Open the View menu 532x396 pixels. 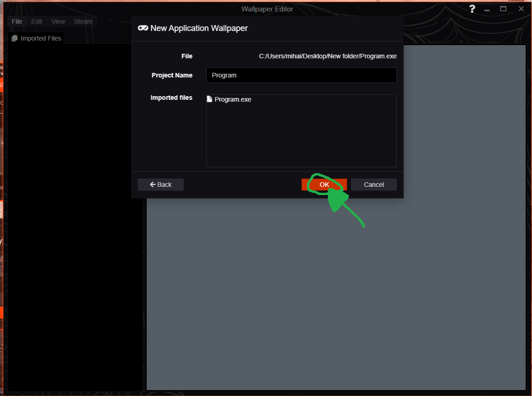58,21
